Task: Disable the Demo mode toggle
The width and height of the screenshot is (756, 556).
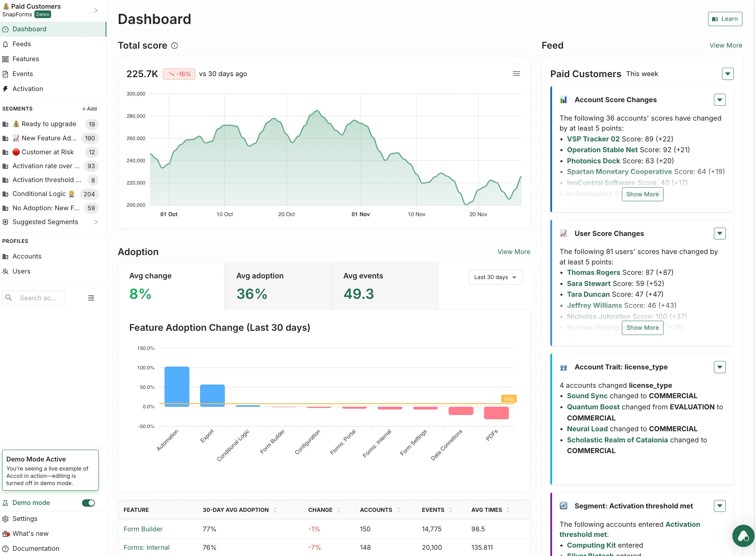Action: [88, 503]
